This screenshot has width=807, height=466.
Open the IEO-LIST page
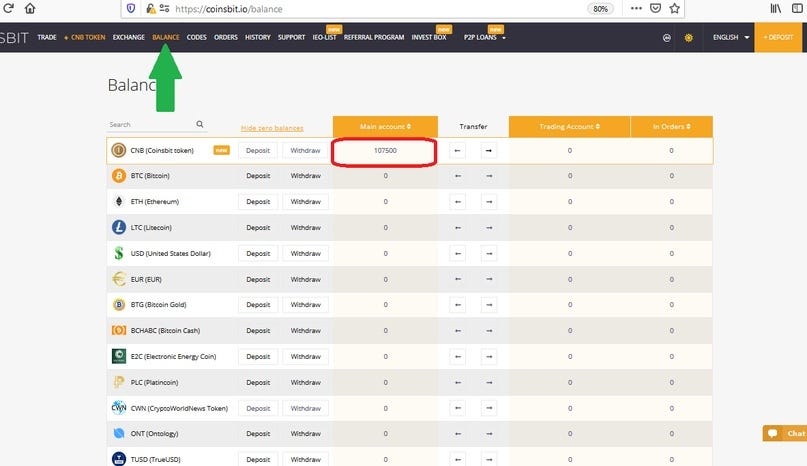(324, 37)
